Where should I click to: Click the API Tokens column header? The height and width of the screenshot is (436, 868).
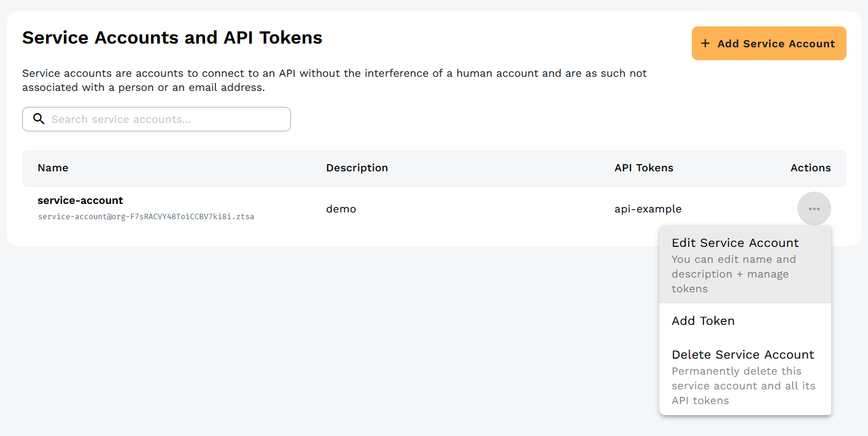643,168
